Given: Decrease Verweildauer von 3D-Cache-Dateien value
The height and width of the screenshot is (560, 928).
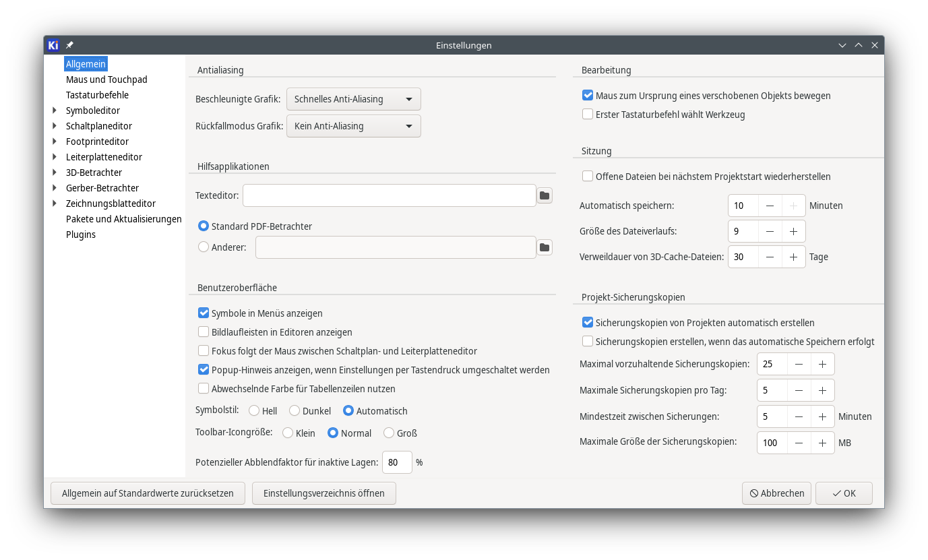Looking at the screenshot, I should pyautogui.click(x=770, y=257).
